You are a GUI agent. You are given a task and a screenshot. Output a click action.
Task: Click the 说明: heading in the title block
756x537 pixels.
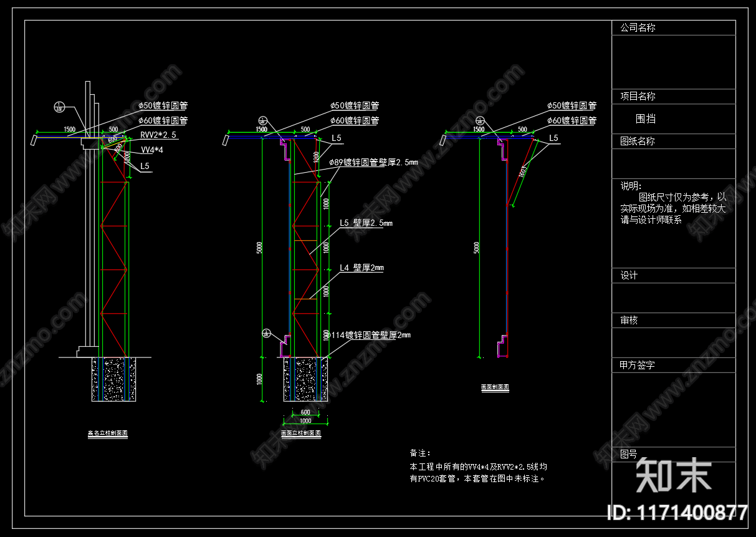[x=631, y=186]
